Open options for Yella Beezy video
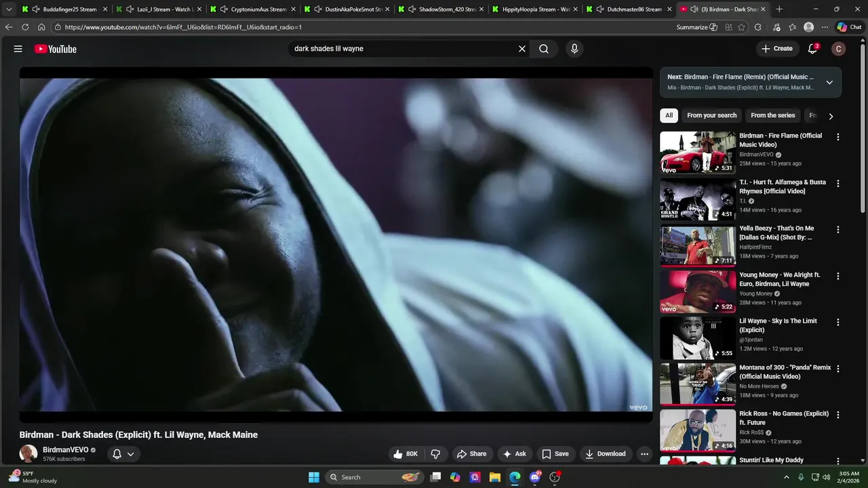 pos(838,230)
